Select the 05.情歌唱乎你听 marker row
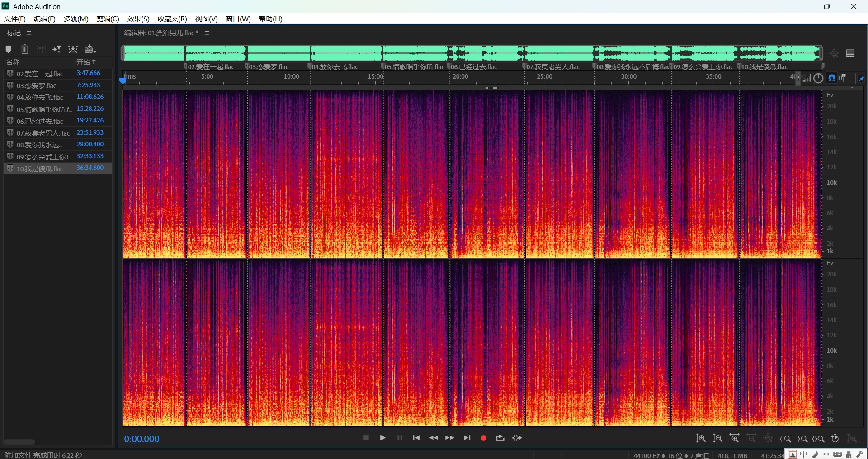 click(x=44, y=109)
